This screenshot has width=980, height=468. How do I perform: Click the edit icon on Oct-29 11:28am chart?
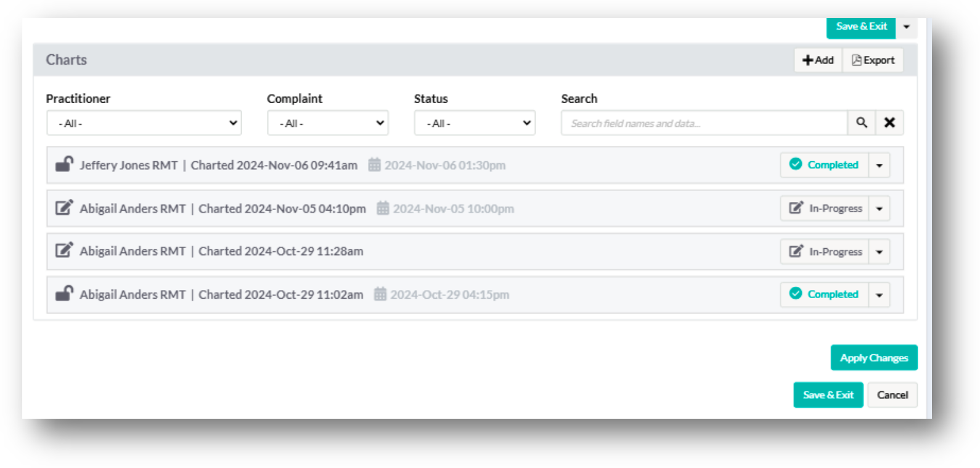click(64, 251)
